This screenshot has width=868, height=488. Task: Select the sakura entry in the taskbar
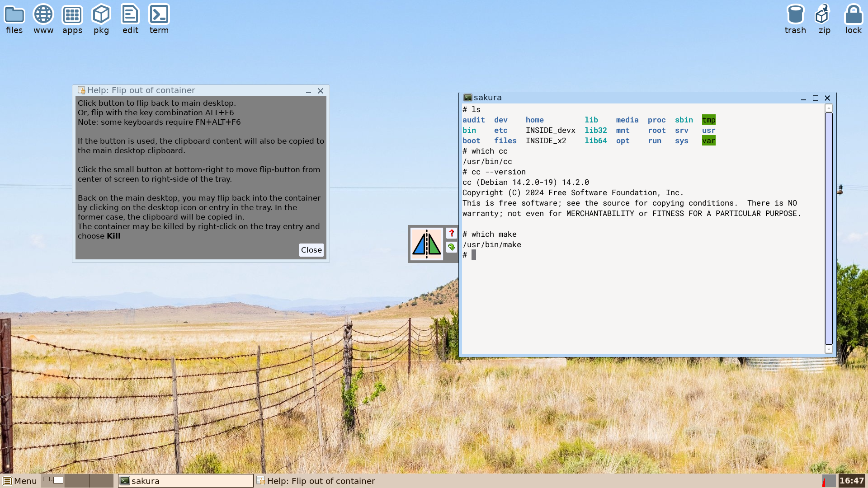[185, 481]
